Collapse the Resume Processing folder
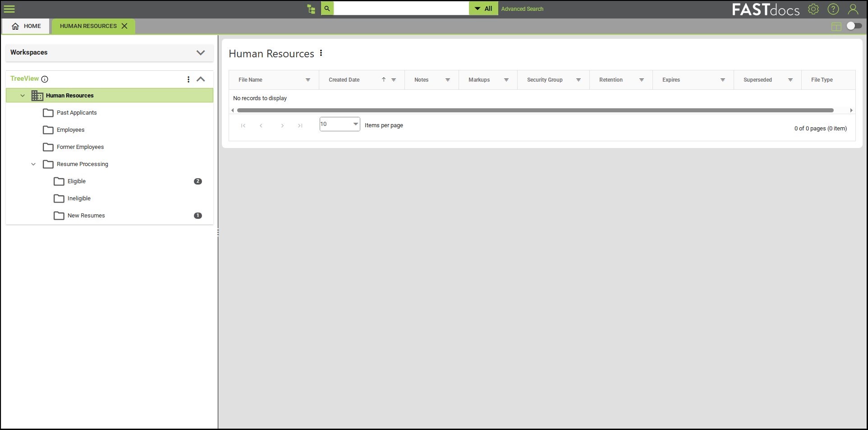 point(33,164)
